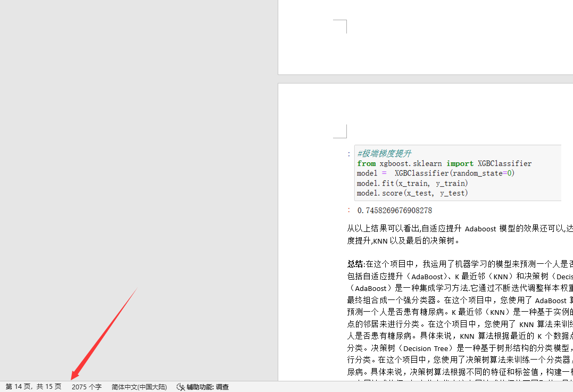Viewport: 573px width, 392px height.
Task: Click the output score 0.7458269676908278
Action: tap(395, 211)
